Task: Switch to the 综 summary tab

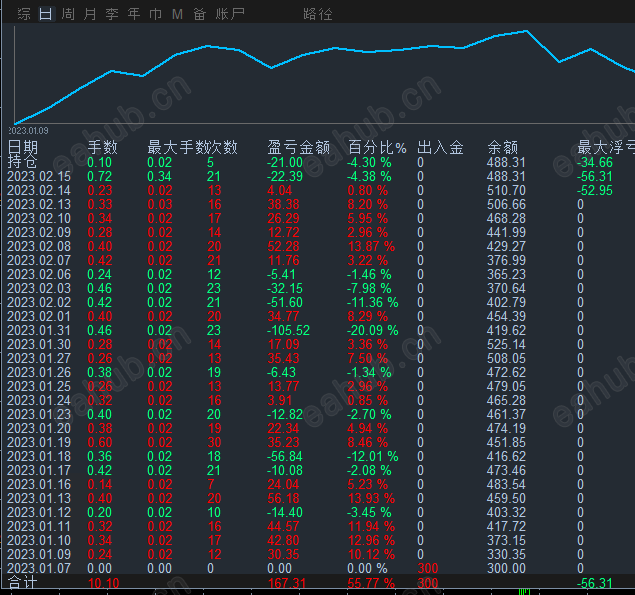Action: (x=24, y=14)
